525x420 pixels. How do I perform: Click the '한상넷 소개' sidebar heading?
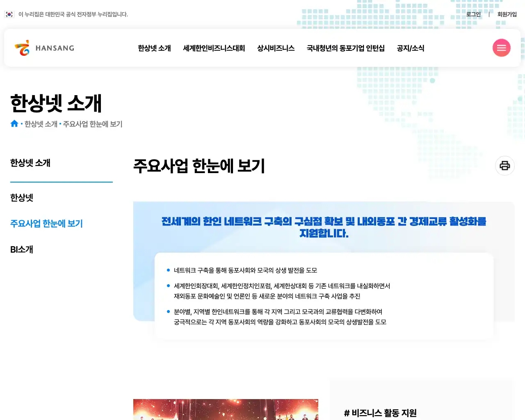[x=30, y=163]
